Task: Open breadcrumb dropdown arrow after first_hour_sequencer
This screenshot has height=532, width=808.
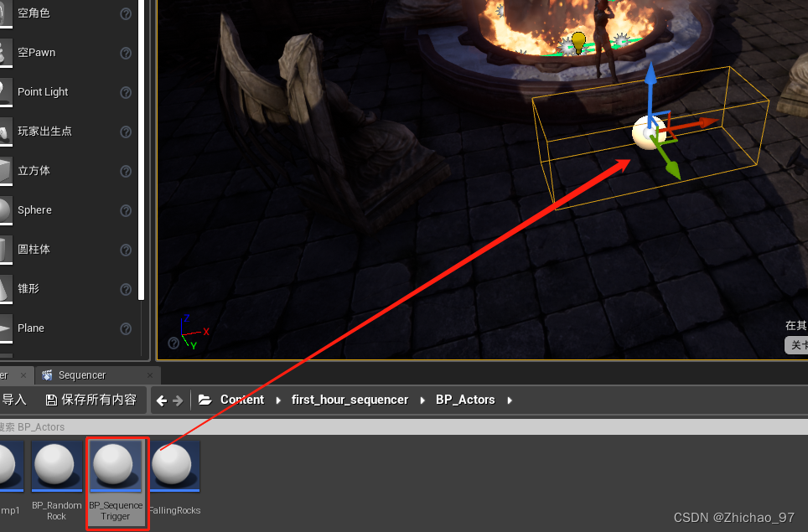Action: click(x=422, y=400)
